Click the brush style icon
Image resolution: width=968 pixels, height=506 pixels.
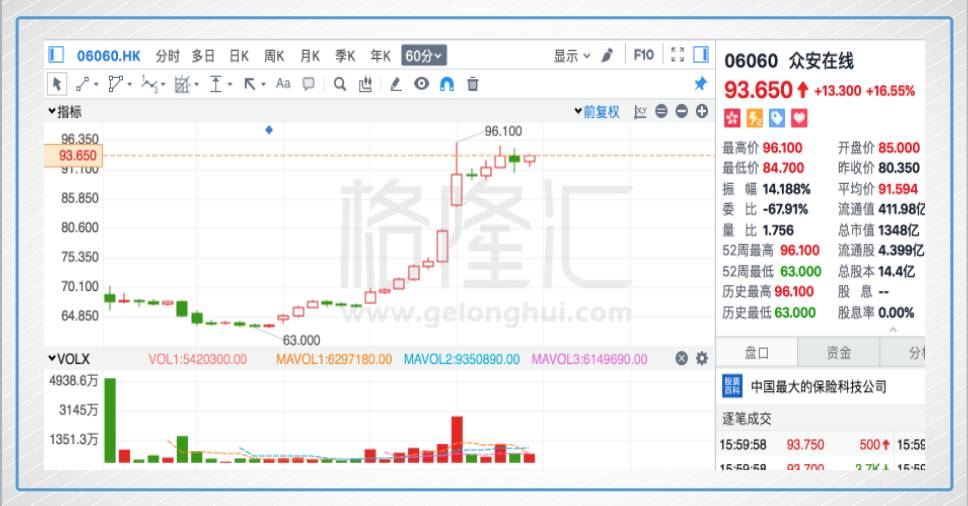point(607,56)
